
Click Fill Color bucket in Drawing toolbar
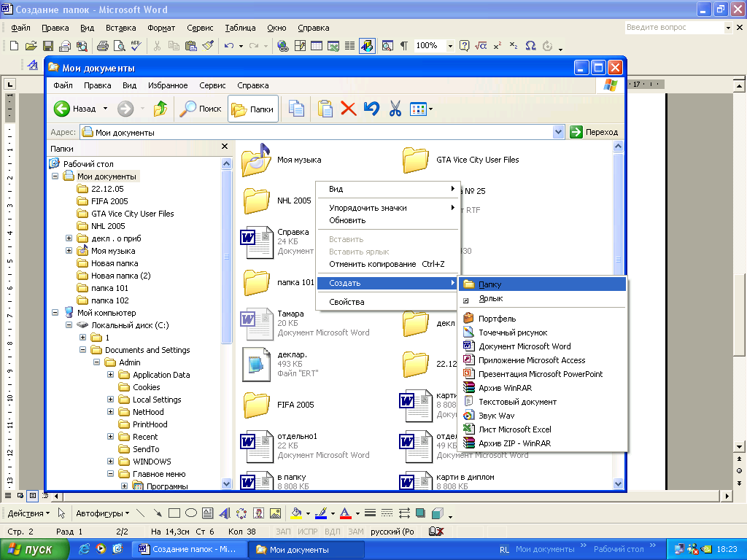click(x=296, y=513)
